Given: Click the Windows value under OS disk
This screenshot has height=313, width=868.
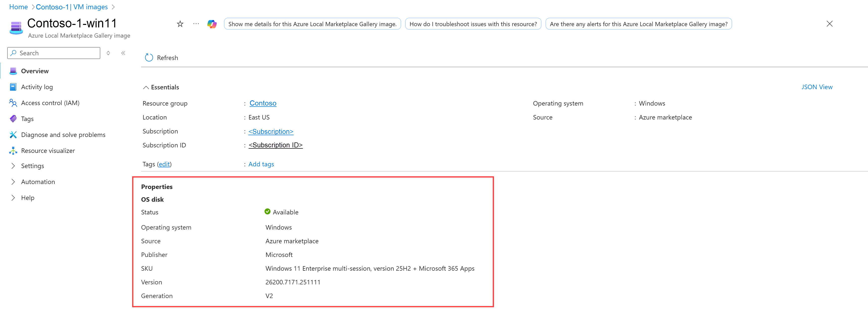Looking at the screenshot, I should coord(279,227).
